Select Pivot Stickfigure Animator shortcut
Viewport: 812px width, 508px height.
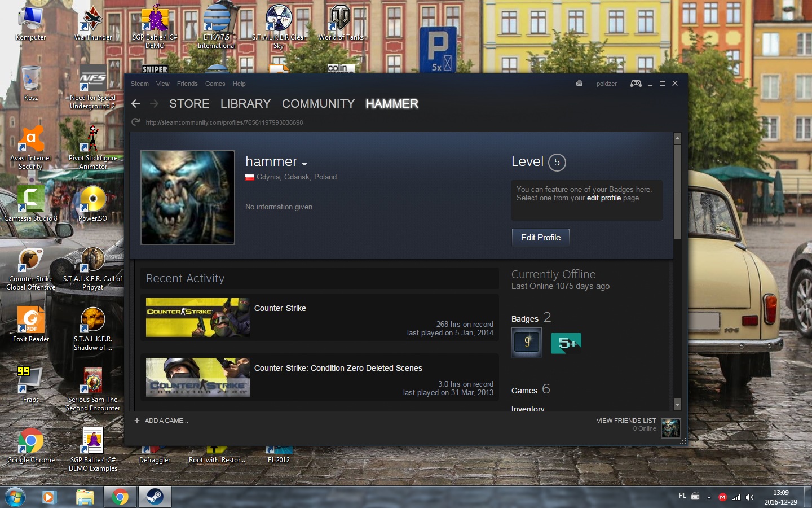click(93, 148)
